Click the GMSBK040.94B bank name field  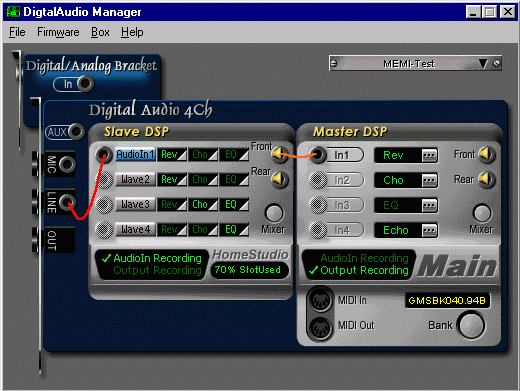coord(447,301)
